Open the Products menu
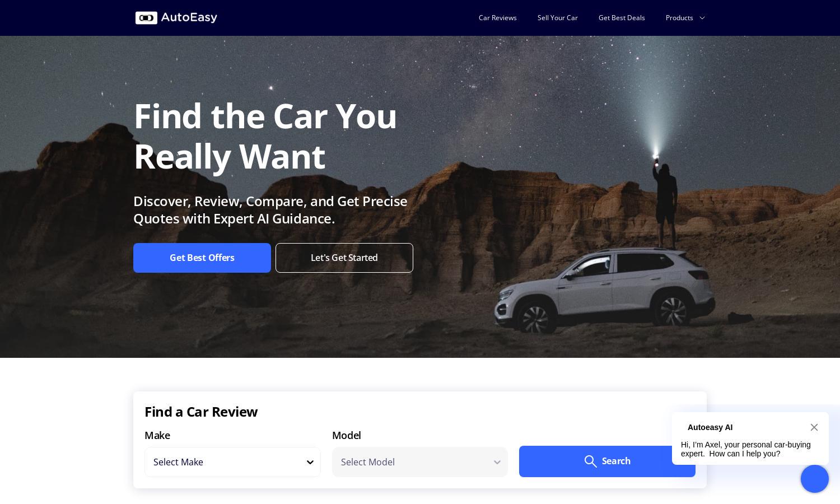This screenshot has height=504, width=840. point(679,18)
